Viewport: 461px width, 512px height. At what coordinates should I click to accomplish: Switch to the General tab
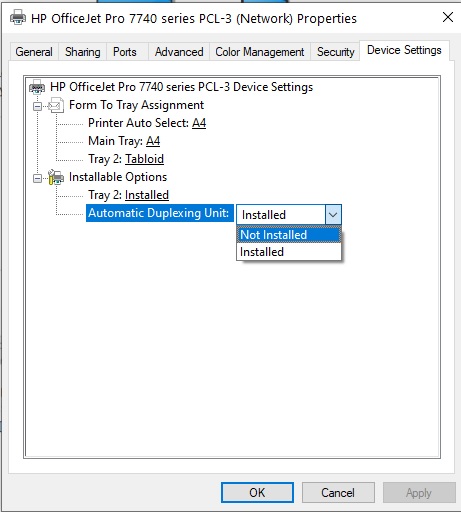point(34,52)
